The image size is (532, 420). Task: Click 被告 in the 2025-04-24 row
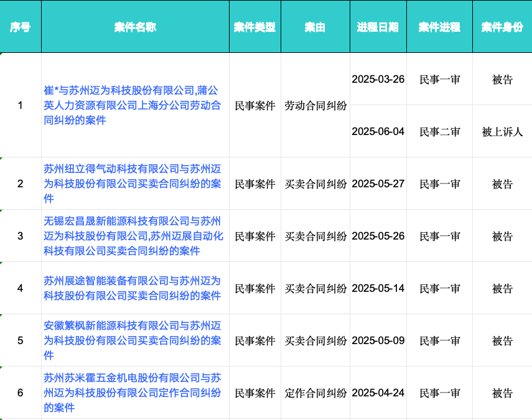(x=502, y=393)
